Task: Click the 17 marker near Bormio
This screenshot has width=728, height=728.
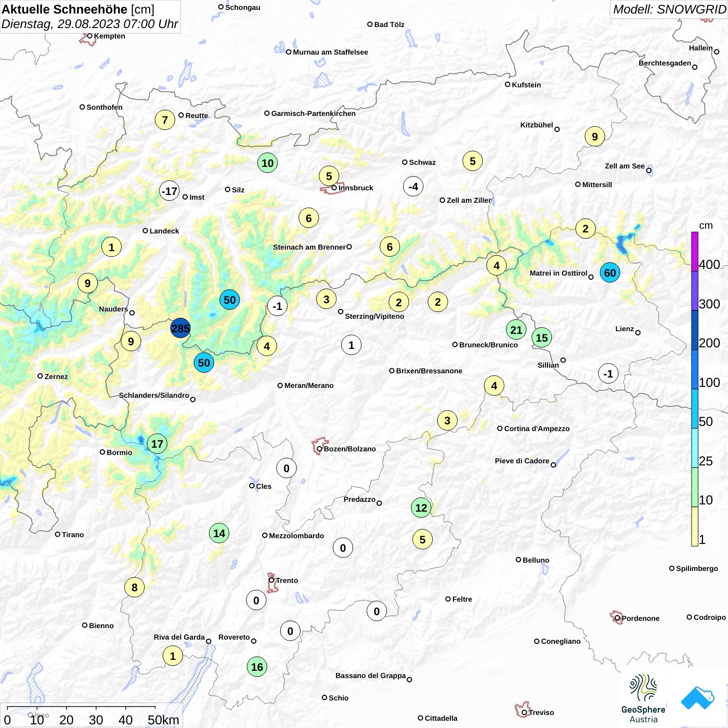Action: pyautogui.click(x=157, y=444)
